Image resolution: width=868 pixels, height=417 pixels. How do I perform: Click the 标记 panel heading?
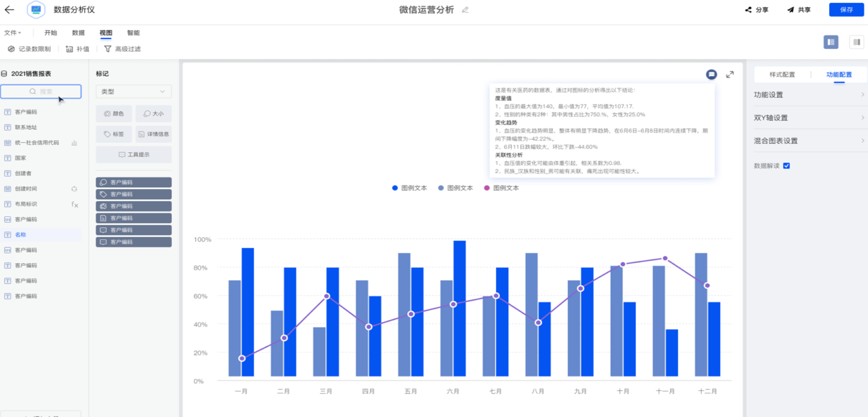tap(102, 74)
